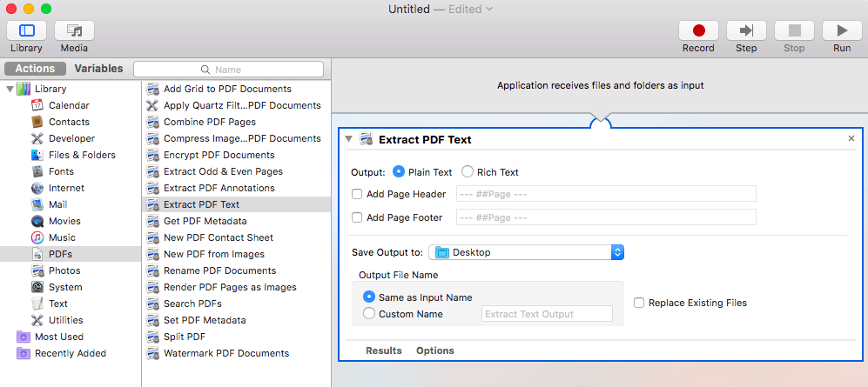The image size is (868, 387).
Task: Select the Utilities category icon
Action: [37, 320]
